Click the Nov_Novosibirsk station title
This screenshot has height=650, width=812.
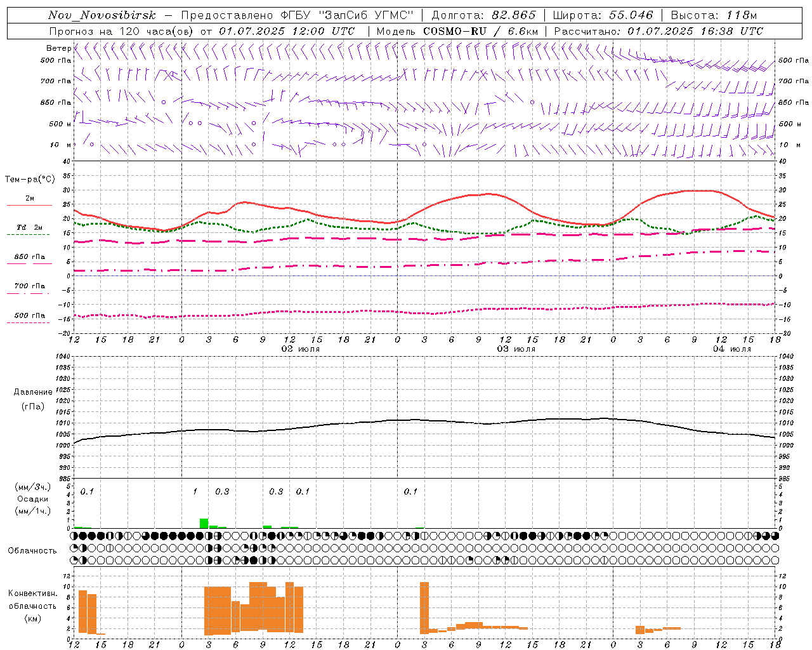(102, 15)
